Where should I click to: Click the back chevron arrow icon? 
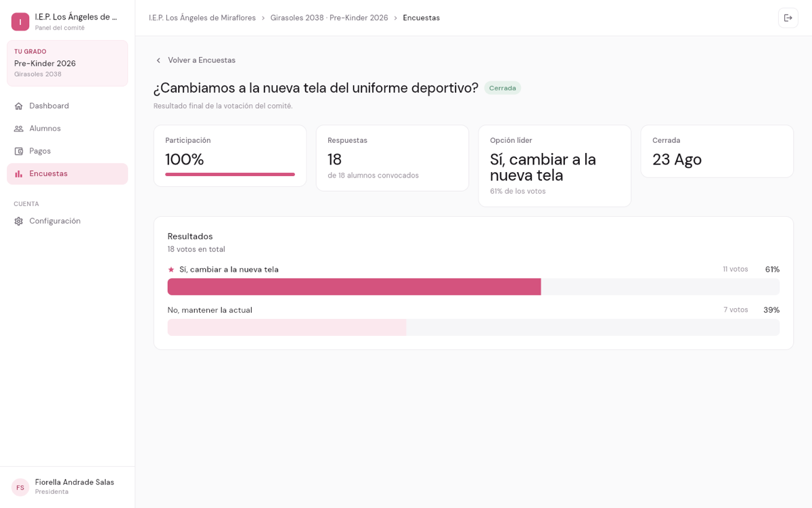point(158,60)
